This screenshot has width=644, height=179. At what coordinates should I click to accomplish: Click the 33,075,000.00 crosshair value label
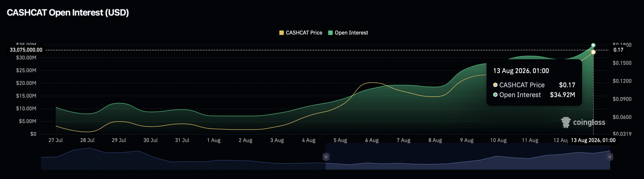tap(26, 50)
